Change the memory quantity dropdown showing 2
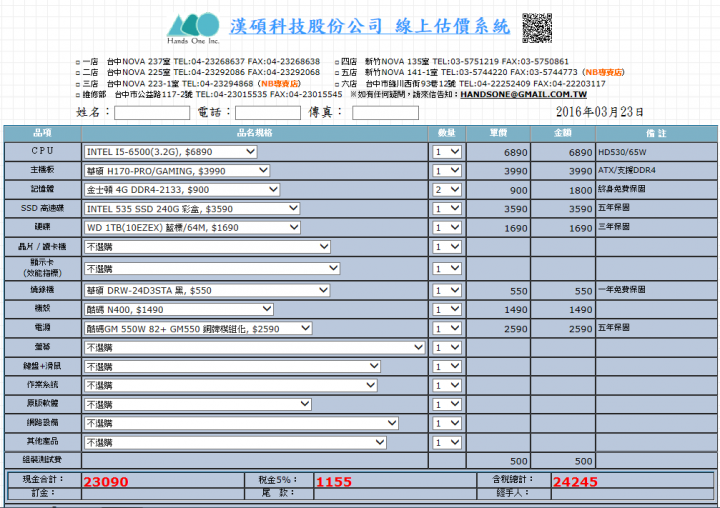The image size is (720, 508). (447, 190)
